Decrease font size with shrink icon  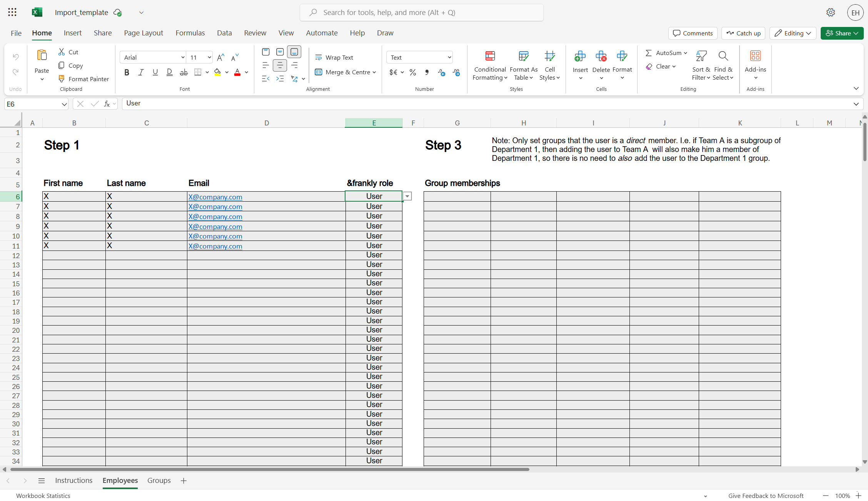(235, 58)
